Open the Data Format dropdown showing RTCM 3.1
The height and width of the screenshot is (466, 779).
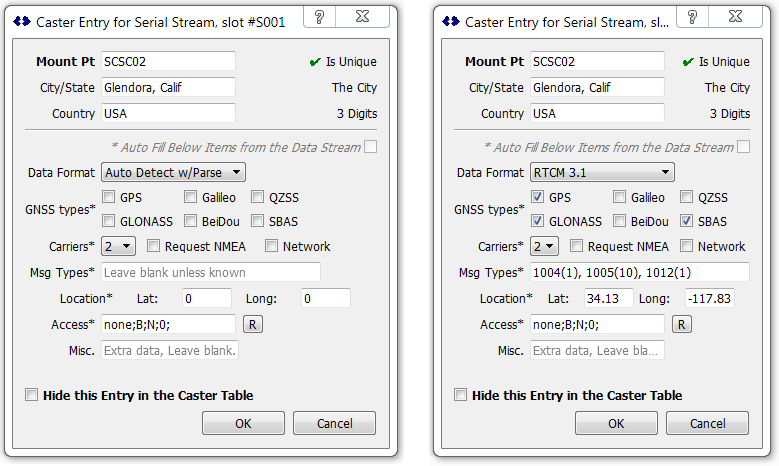click(x=602, y=173)
